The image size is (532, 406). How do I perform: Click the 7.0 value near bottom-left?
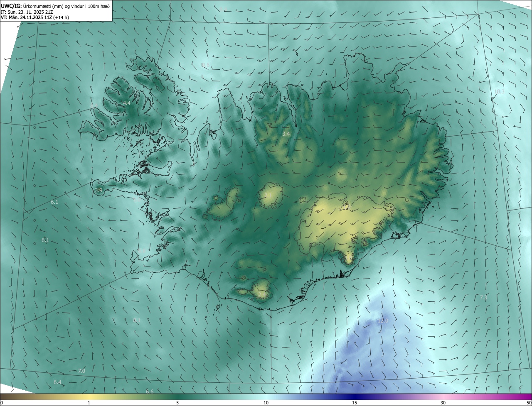81,371
